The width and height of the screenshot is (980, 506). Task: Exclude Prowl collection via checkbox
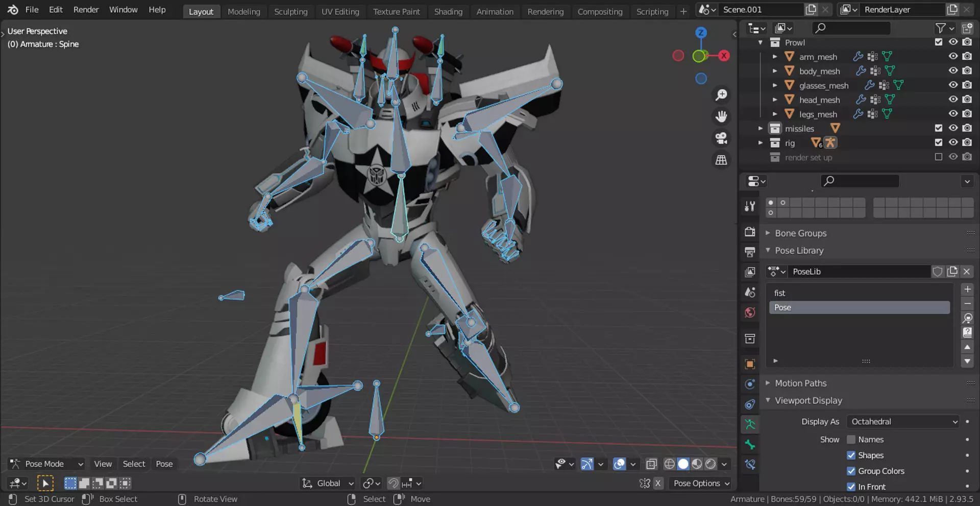pos(939,42)
